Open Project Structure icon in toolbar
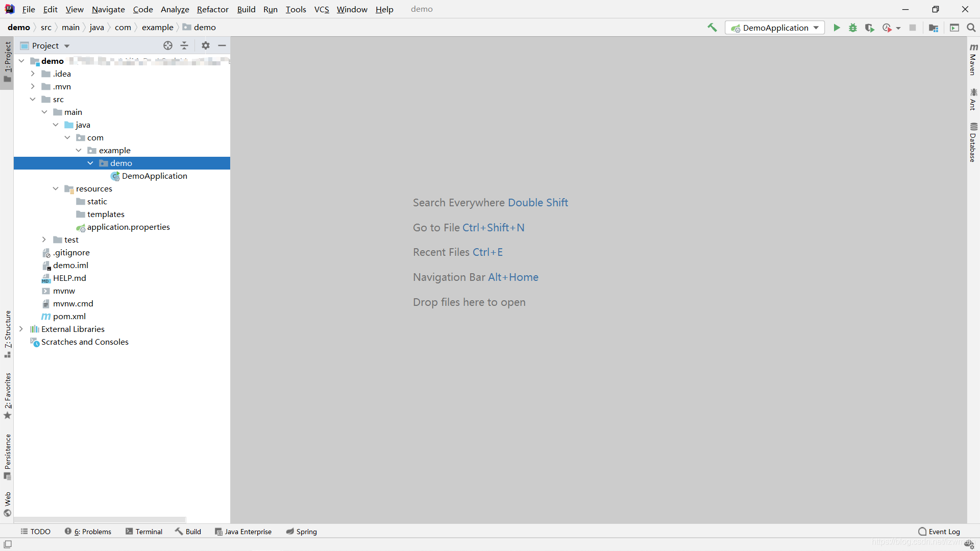Image resolution: width=980 pixels, height=551 pixels. (x=934, y=28)
